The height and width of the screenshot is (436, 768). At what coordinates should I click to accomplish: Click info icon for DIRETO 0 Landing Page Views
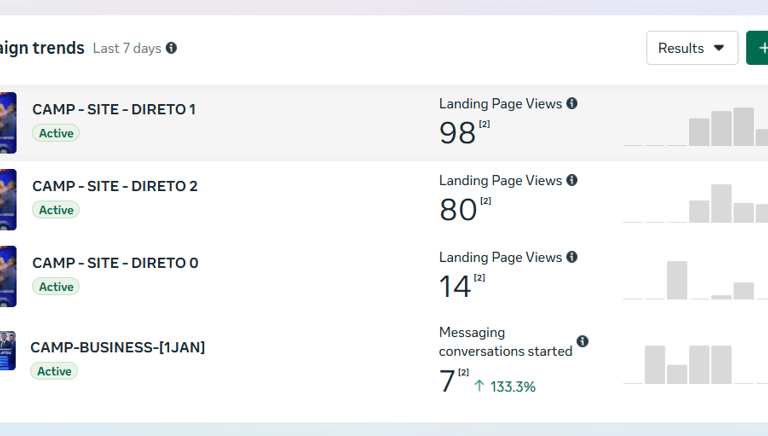coord(572,257)
